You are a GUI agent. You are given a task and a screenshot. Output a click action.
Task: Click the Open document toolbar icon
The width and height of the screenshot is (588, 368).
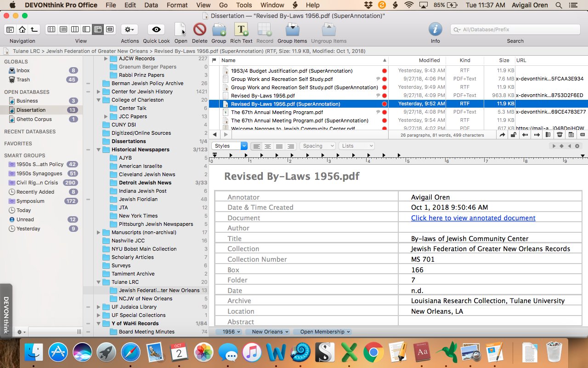pyautogui.click(x=181, y=29)
